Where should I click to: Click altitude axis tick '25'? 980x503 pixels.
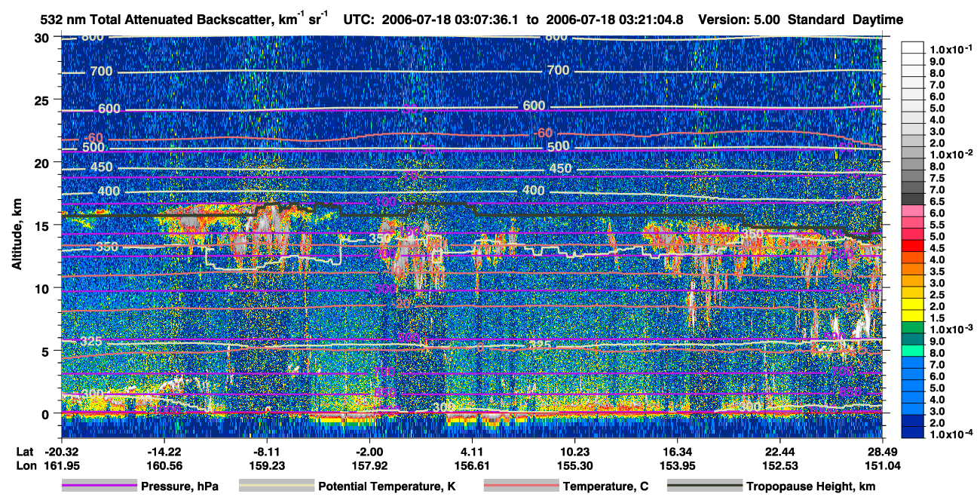[43, 100]
